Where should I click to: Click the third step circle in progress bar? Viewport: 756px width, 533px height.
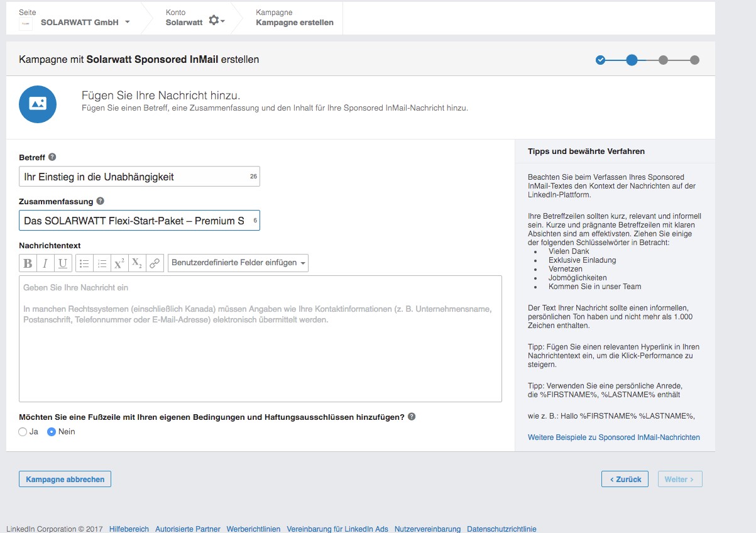(x=663, y=60)
